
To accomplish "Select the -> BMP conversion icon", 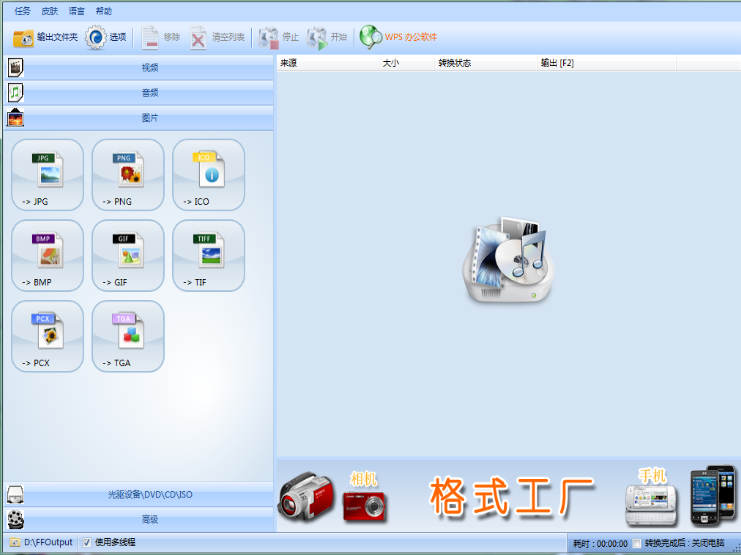I will coord(47,256).
